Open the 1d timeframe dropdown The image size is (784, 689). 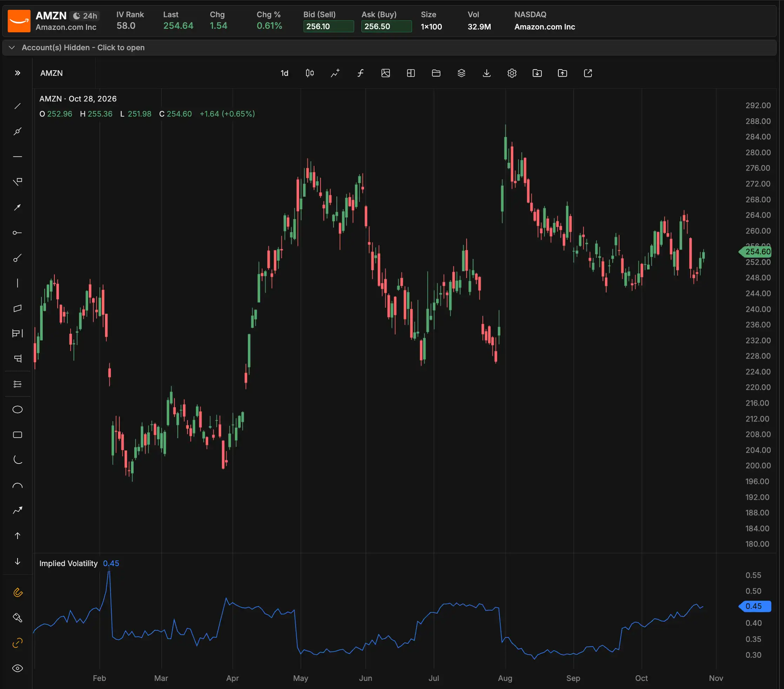coord(284,73)
